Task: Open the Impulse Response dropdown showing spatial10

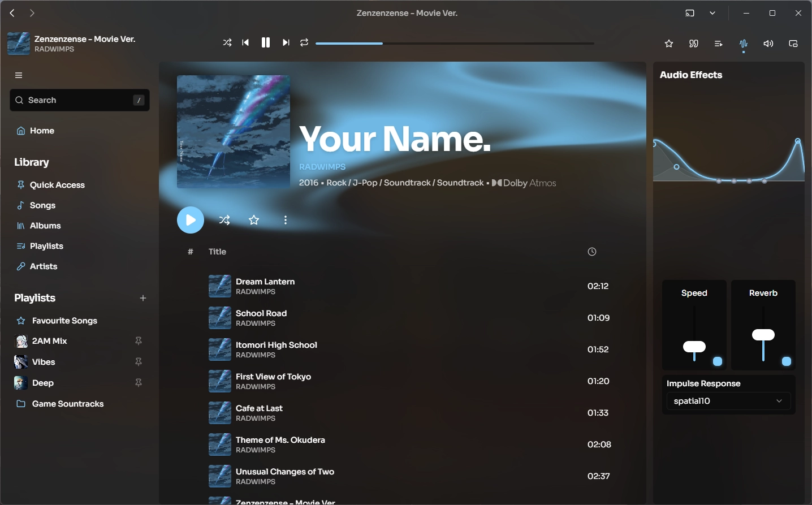Action: point(728,401)
